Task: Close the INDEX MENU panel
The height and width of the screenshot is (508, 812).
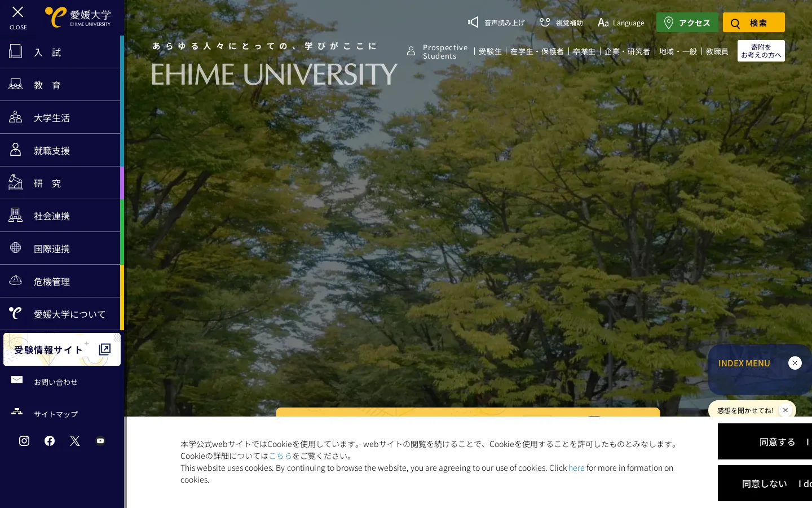Action: coord(795,363)
